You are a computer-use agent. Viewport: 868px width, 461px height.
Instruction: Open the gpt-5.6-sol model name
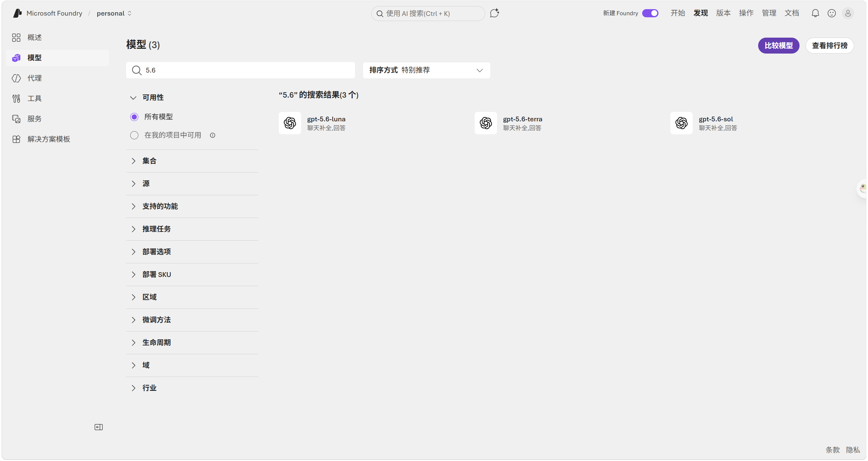point(716,119)
